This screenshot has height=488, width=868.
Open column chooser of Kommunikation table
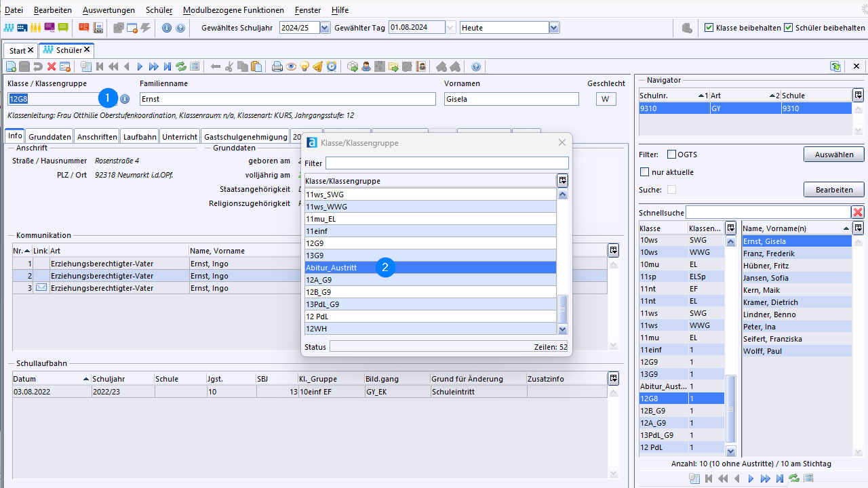(x=613, y=251)
